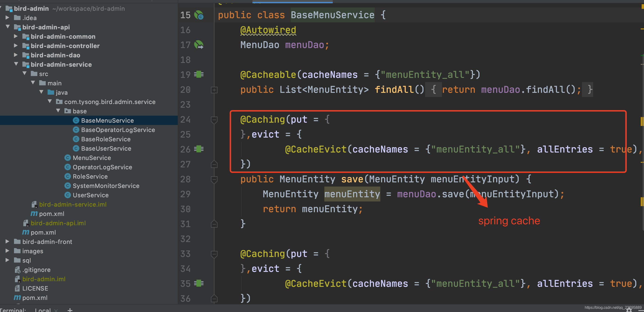Click the bird-admin.iml file icon
644x312 pixels.
[17, 279]
